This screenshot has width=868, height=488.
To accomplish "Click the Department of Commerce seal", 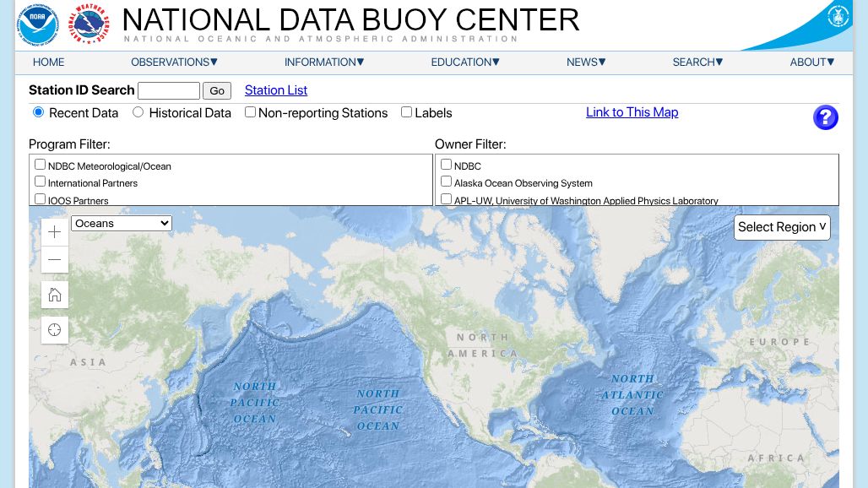I will pyautogui.click(x=838, y=16).
